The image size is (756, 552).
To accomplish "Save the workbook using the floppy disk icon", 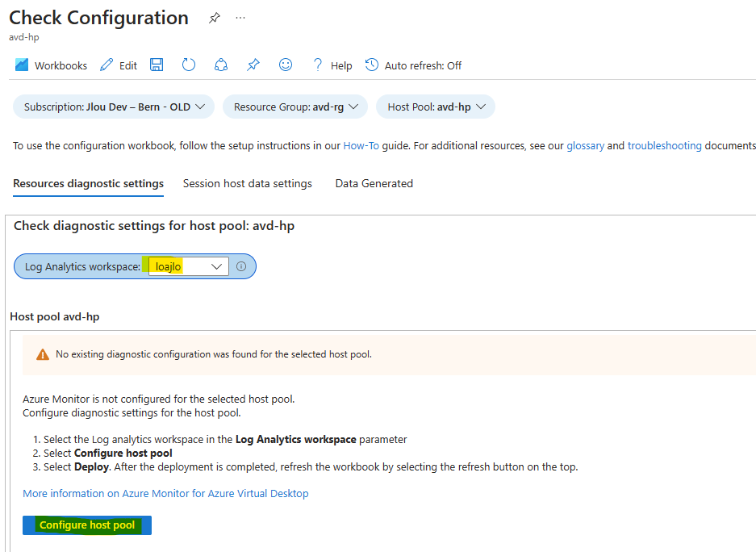I will tap(157, 65).
